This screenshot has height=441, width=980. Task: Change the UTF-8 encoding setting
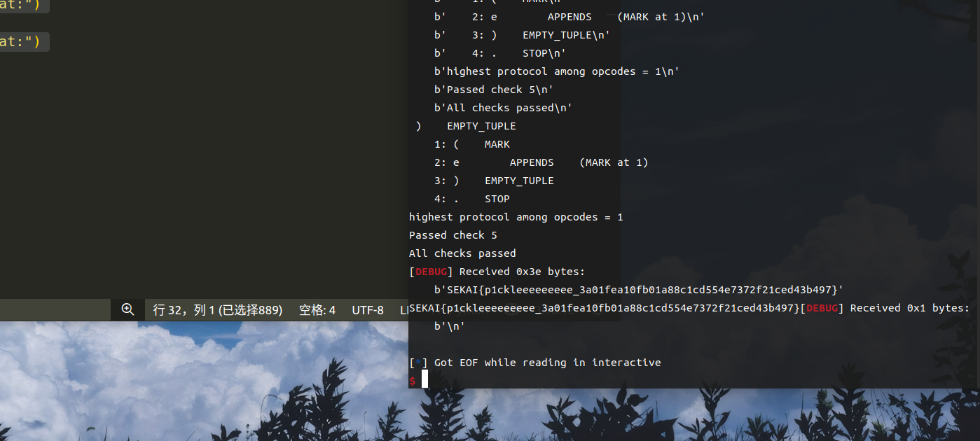click(368, 310)
